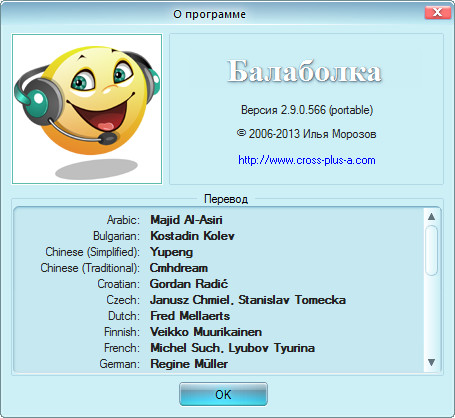Click the Chinese (Simplified): label

click(x=93, y=252)
